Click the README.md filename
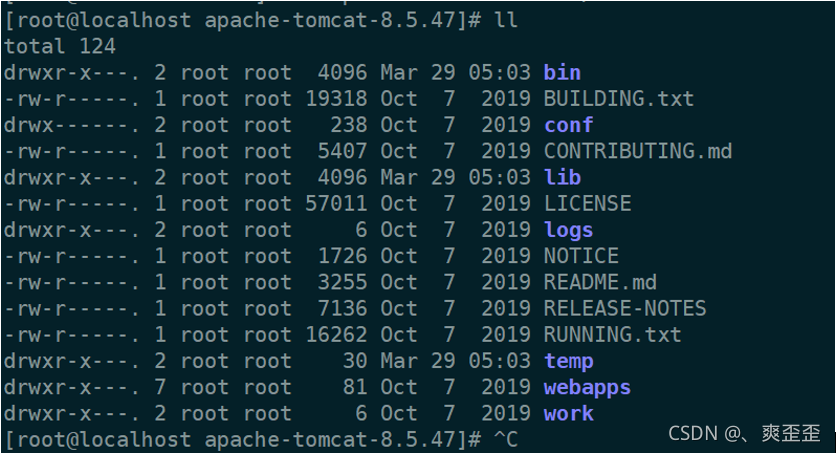 600,282
